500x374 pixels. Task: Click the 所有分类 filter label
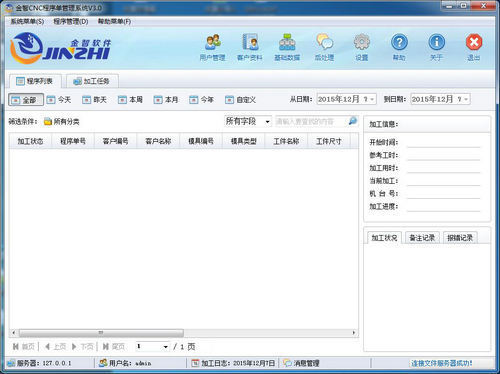pos(66,122)
